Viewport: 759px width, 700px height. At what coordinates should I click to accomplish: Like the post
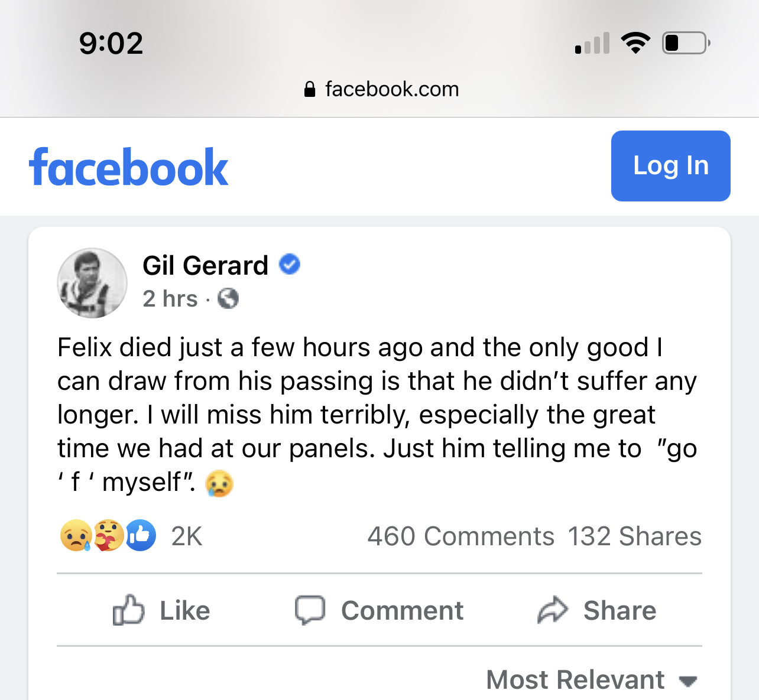pos(161,610)
